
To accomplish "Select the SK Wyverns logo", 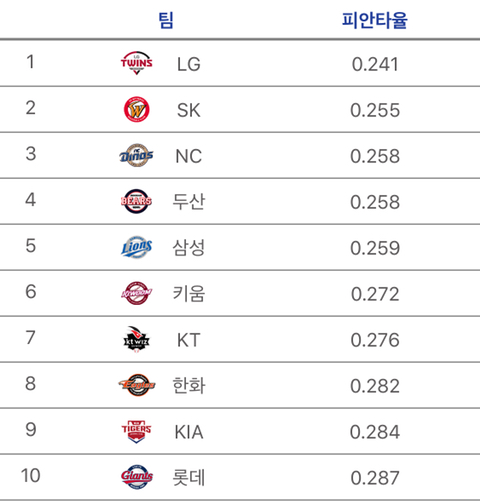I will pos(136,109).
